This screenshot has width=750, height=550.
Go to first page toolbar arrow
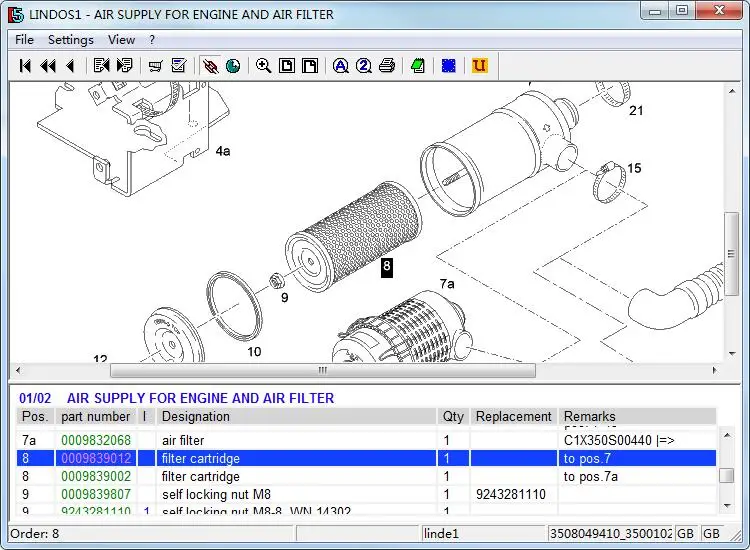(25, 66)
